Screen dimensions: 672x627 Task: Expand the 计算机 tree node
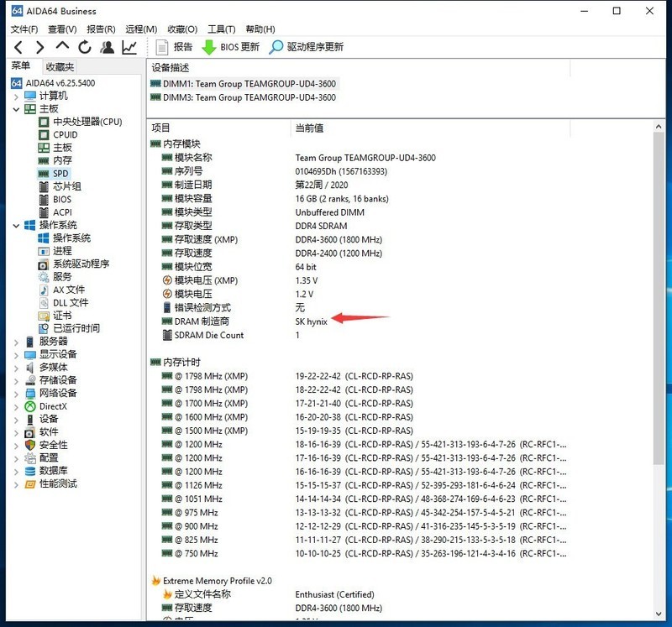pos(16,97)
